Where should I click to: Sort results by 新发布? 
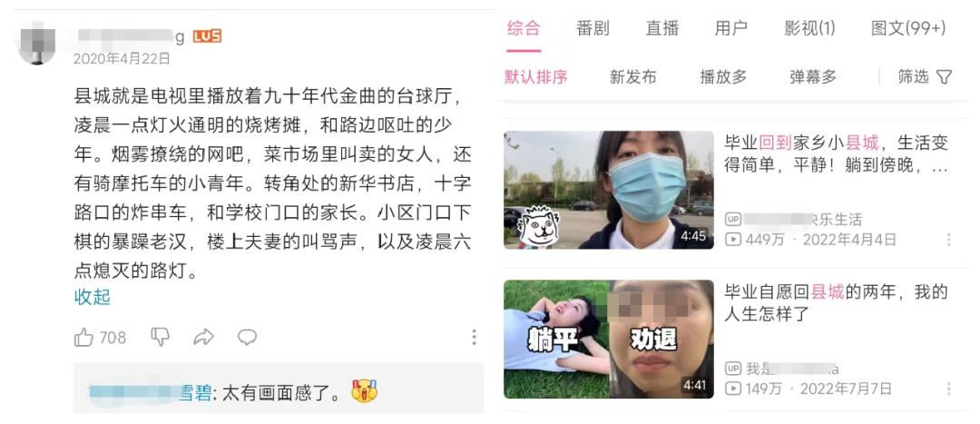click(633, 77)
